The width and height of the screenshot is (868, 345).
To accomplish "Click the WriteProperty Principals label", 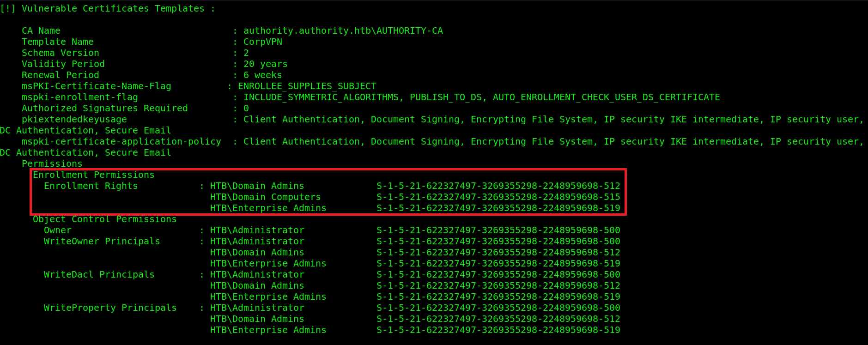I will pos(110,308).
